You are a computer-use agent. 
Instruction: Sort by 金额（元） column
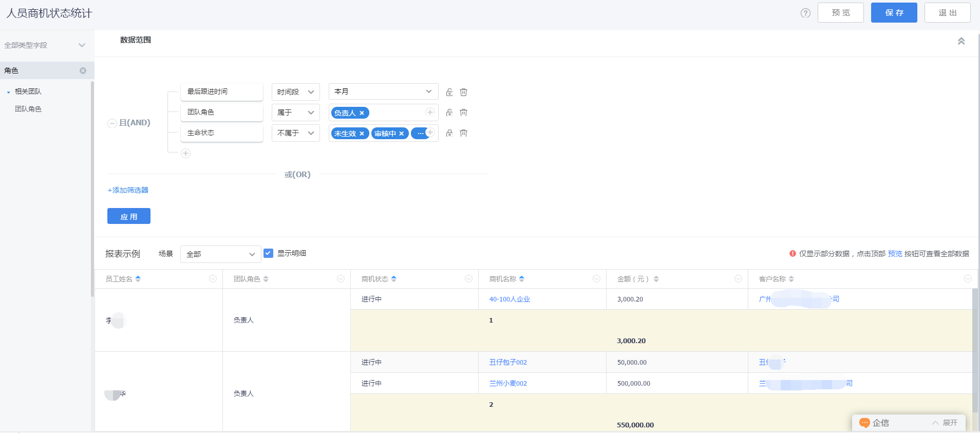[x=656, y=279]
